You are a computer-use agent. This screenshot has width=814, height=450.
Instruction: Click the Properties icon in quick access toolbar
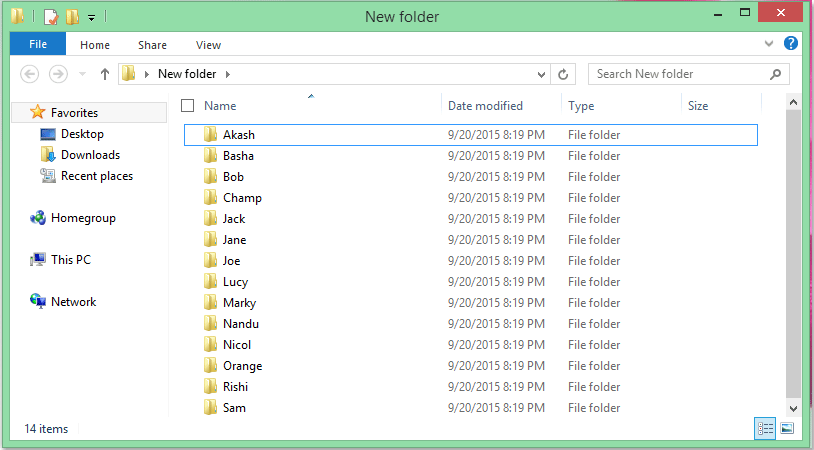[x=51, y=17]
